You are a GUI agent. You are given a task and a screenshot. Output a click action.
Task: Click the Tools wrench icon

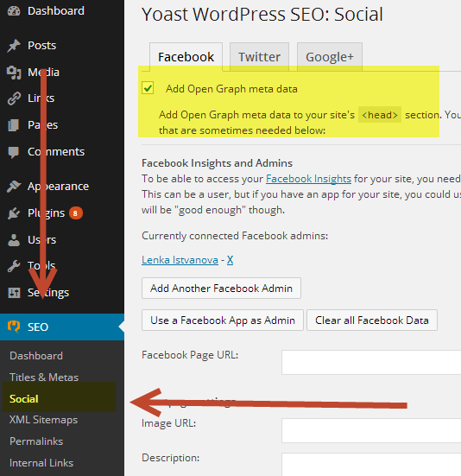click(14, 266)
